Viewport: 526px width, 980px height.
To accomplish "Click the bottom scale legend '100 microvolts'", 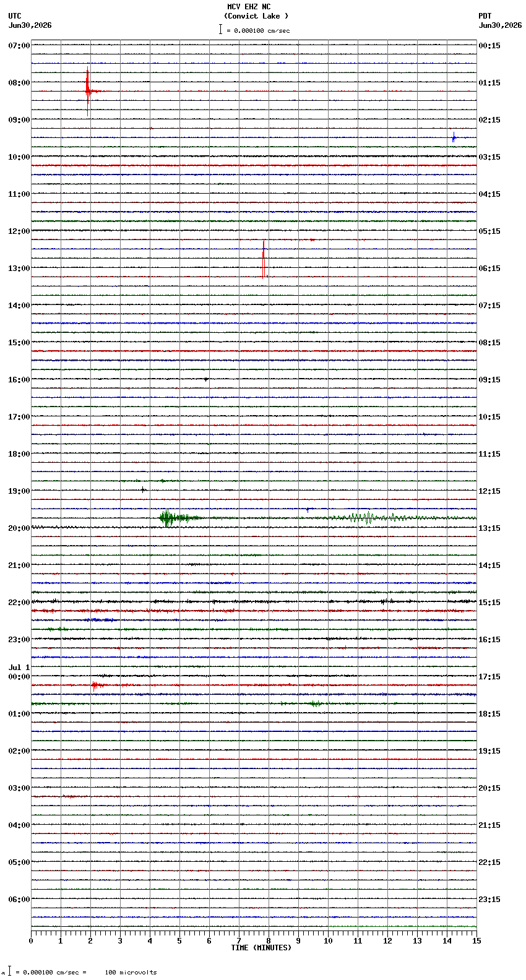I will pos(131,973).
